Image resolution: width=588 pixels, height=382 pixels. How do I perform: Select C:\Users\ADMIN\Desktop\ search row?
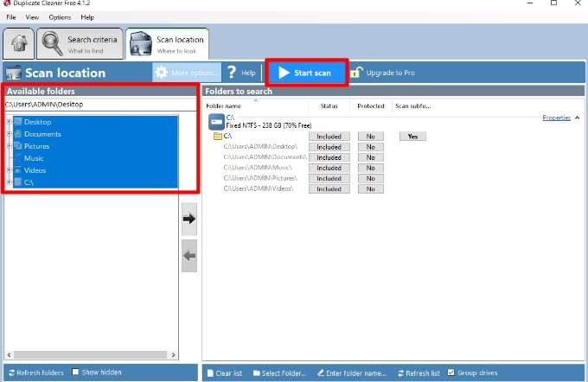260,147
